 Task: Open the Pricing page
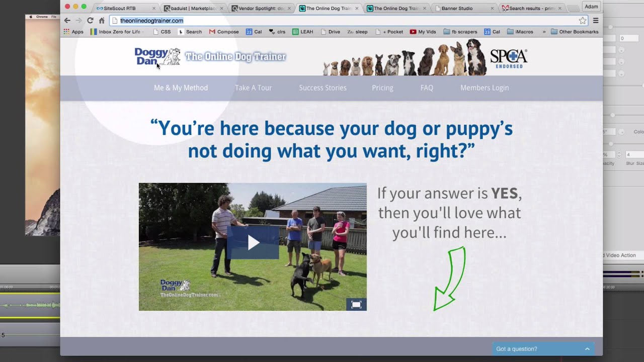(382, 88)
